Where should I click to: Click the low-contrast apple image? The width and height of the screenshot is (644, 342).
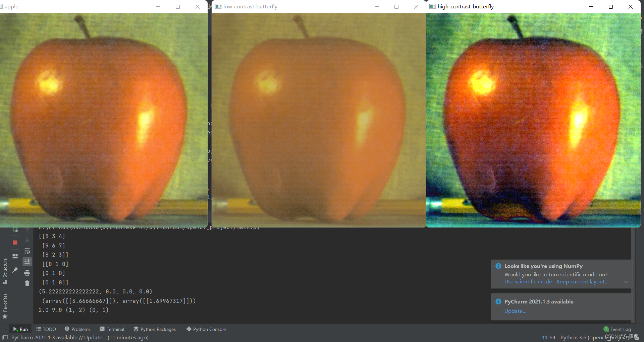point(319,120)
